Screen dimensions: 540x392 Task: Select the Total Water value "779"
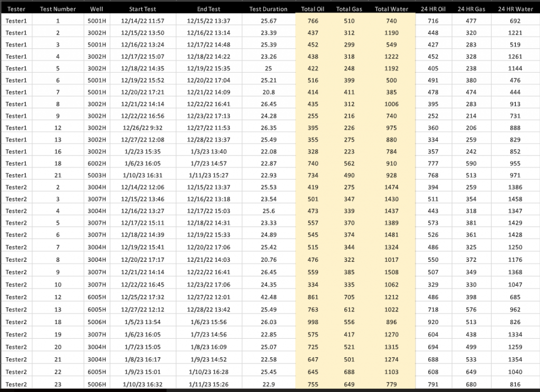392,385
